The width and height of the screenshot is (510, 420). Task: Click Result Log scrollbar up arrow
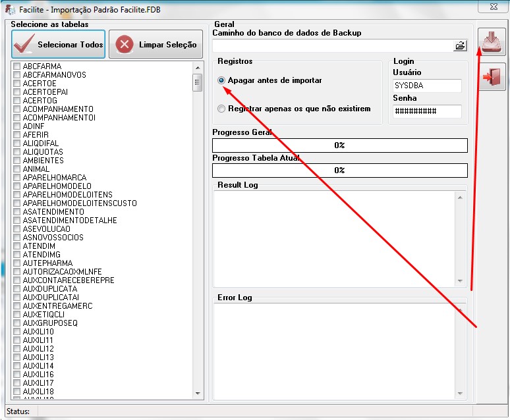460,197
